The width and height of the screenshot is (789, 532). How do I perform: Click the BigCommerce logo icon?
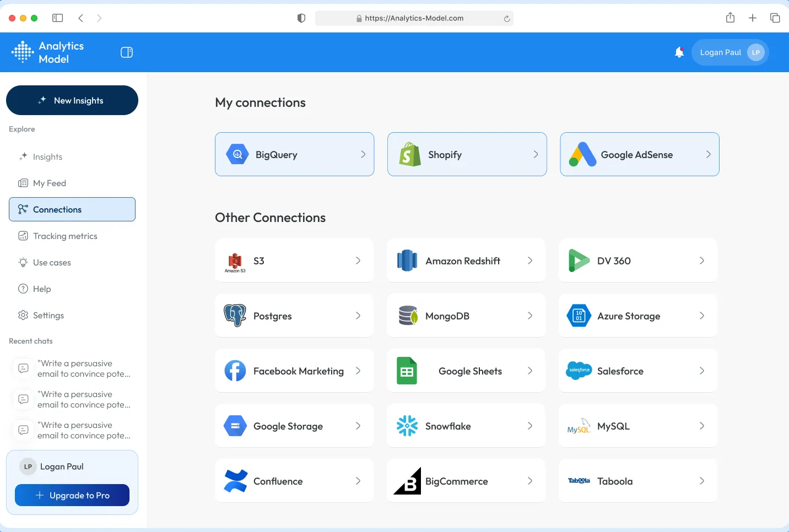coord(408,481)
